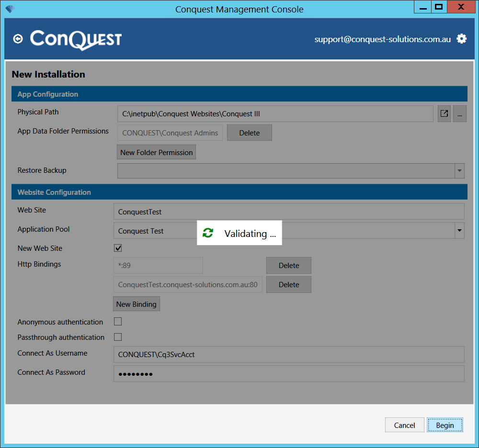Open physical path folder in explorer icon
The height and width of the screenshot is (448, 479).
click(444, 114)
